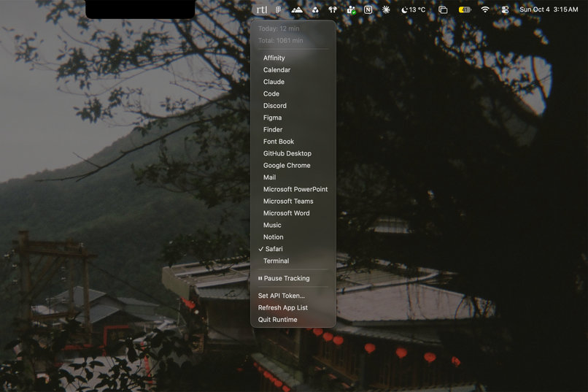Select Terminal in the app list
588x392 pixels.
tap(293, 261)
